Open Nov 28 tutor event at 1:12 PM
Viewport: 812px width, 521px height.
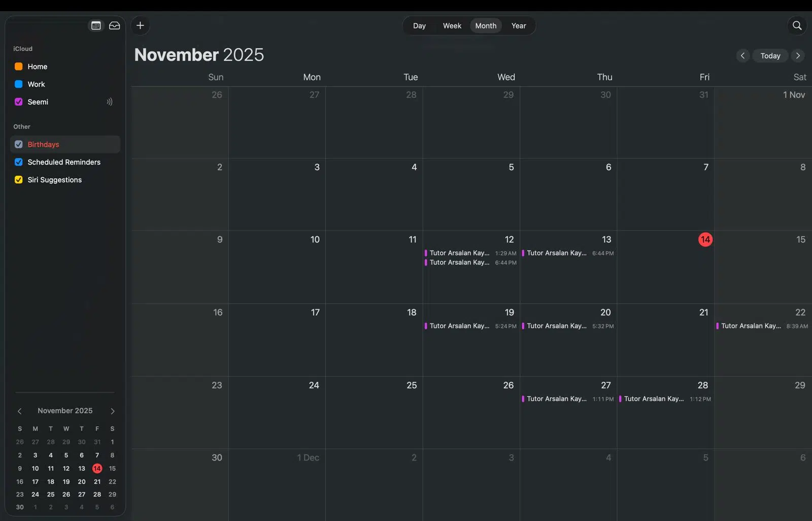pyautogui.click(x=665, y=399)
